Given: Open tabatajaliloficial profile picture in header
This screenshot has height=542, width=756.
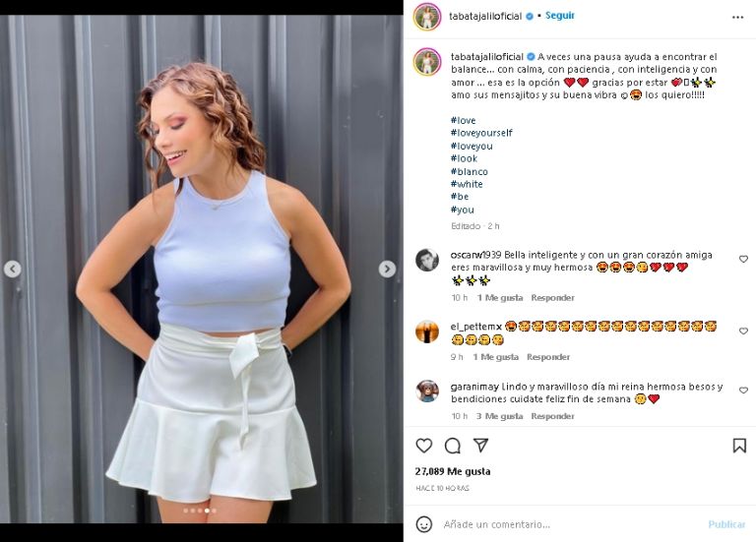Looking at the screenshot, I should [x=426, y=17].
